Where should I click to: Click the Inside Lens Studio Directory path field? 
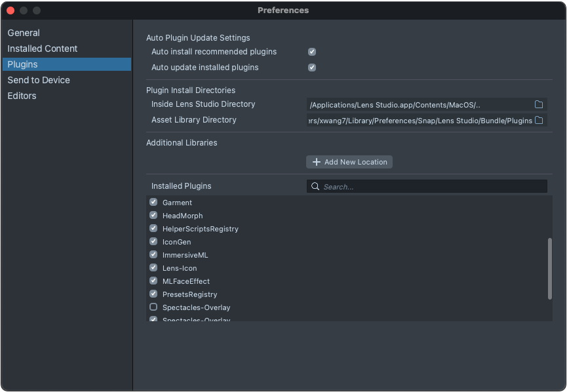420,105
